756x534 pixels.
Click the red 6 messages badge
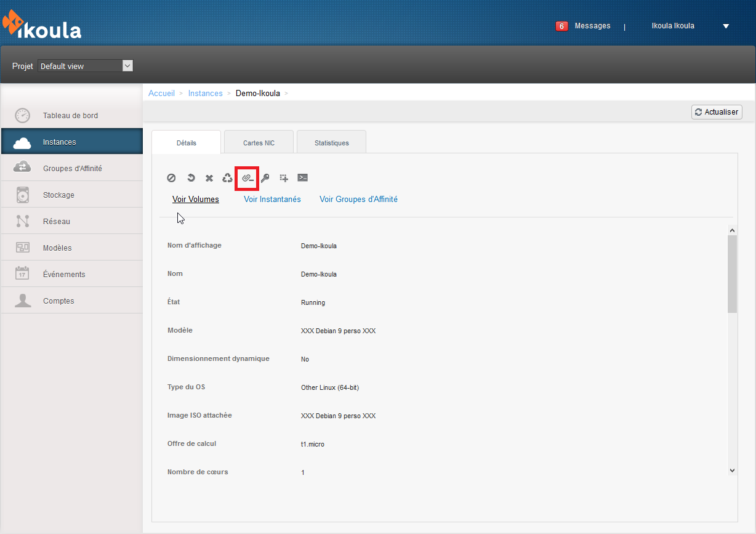pos(561,26)
